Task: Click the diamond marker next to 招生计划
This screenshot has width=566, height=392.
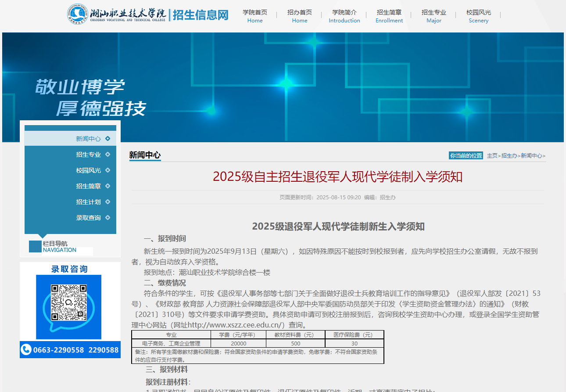Action: (x=108, y=201)
